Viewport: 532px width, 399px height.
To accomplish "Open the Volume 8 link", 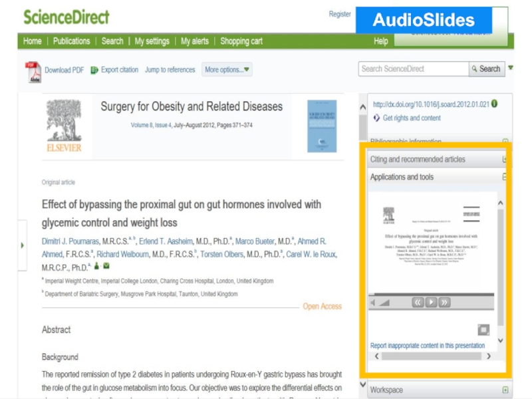I will click(142, 125).
